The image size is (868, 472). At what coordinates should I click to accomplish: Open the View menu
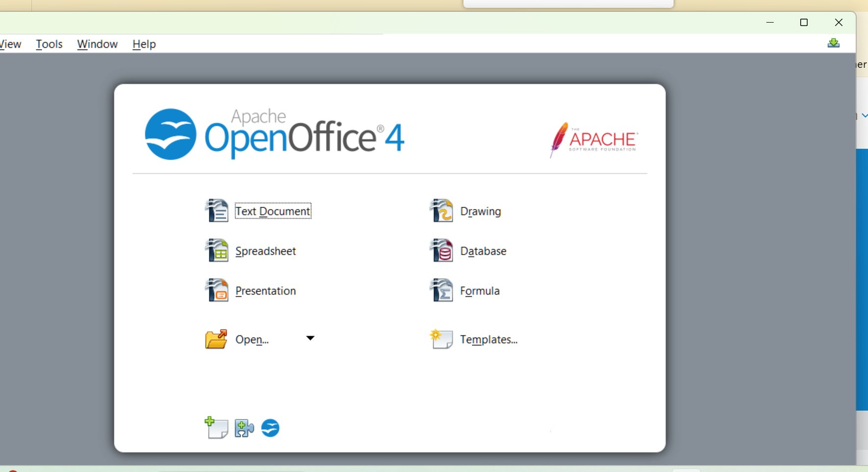point(10,44)
